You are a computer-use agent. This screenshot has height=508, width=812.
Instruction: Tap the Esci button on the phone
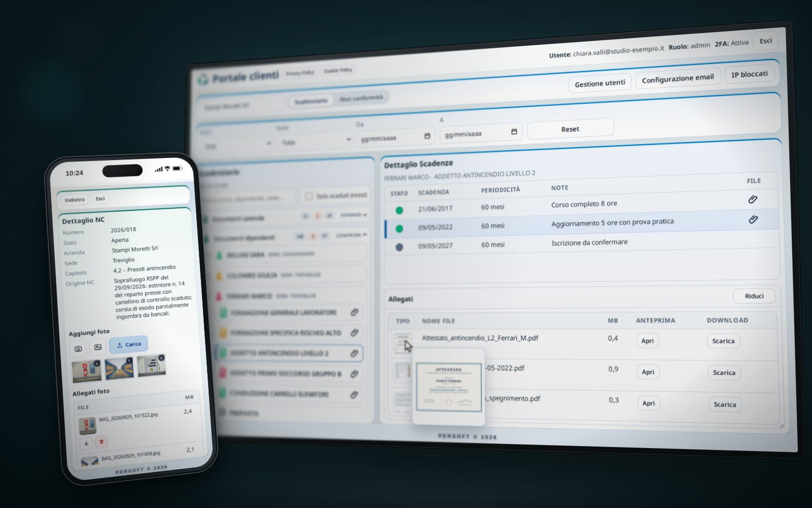[x=100, y=199]
